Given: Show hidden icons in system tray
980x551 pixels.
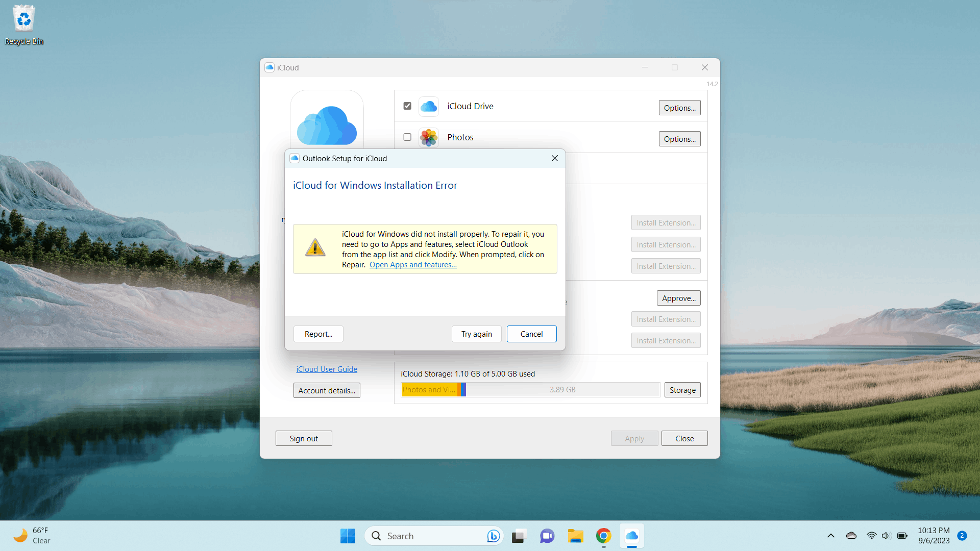Looking at the screenshot, I should point(830,536).
